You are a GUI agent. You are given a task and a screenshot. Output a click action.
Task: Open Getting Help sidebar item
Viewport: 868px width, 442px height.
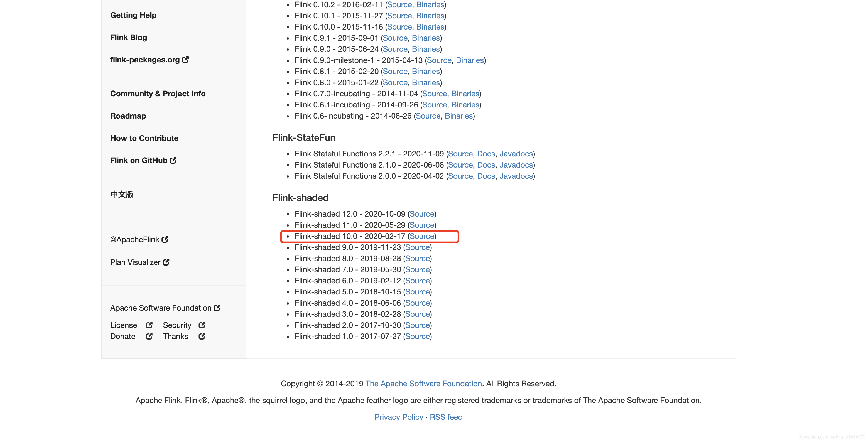point(133,15)
